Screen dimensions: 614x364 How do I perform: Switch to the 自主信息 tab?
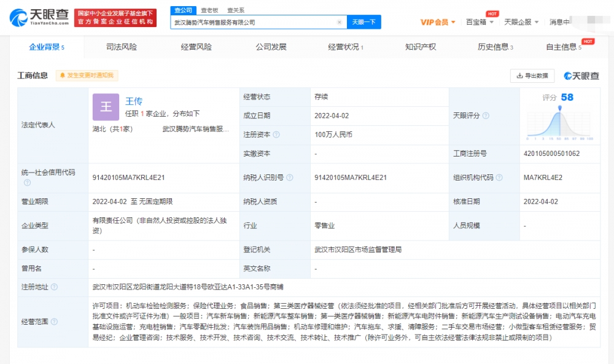(x=564, y=47)
